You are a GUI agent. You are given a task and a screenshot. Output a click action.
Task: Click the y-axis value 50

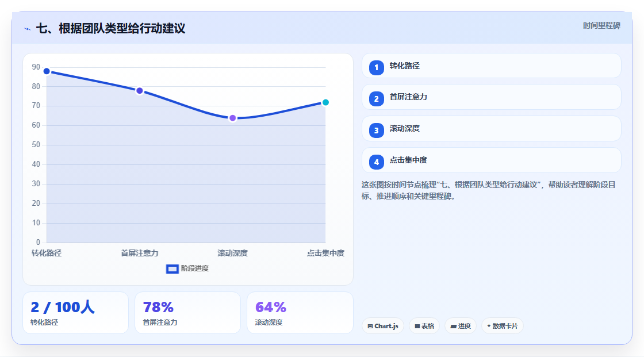pyautogui.click(x=36, y=145)
